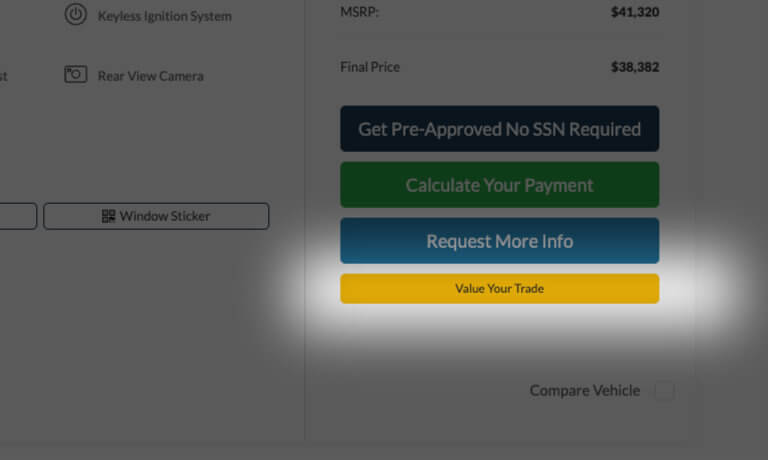Click the Compare Vehicle label text
768x460 pixels.
pyautogui.click(x=584, y=391)
